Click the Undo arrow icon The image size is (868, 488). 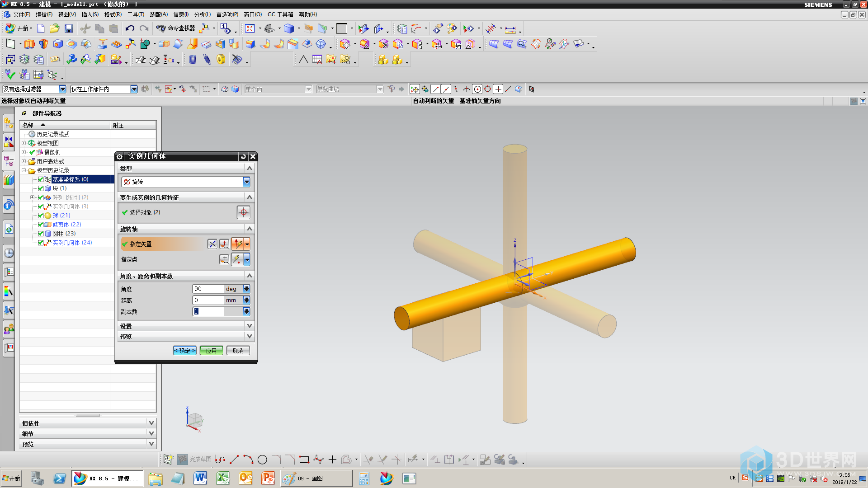130,28
